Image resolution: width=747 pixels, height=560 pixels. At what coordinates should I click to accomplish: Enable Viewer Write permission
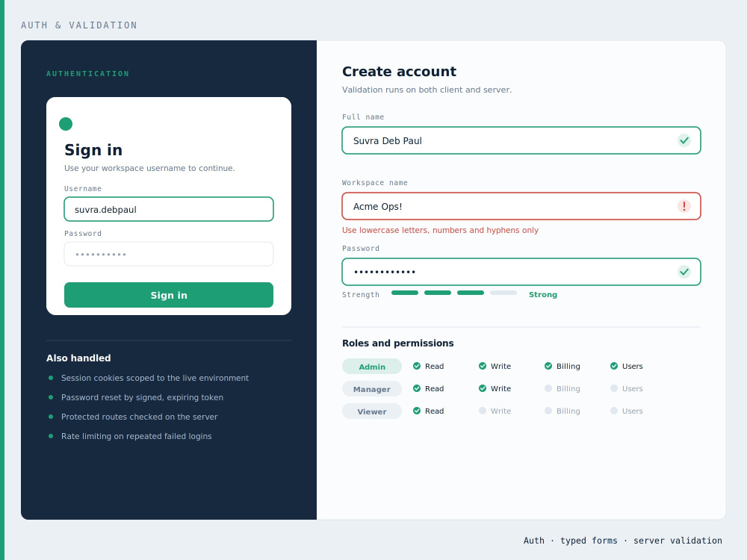pos(483,411)
